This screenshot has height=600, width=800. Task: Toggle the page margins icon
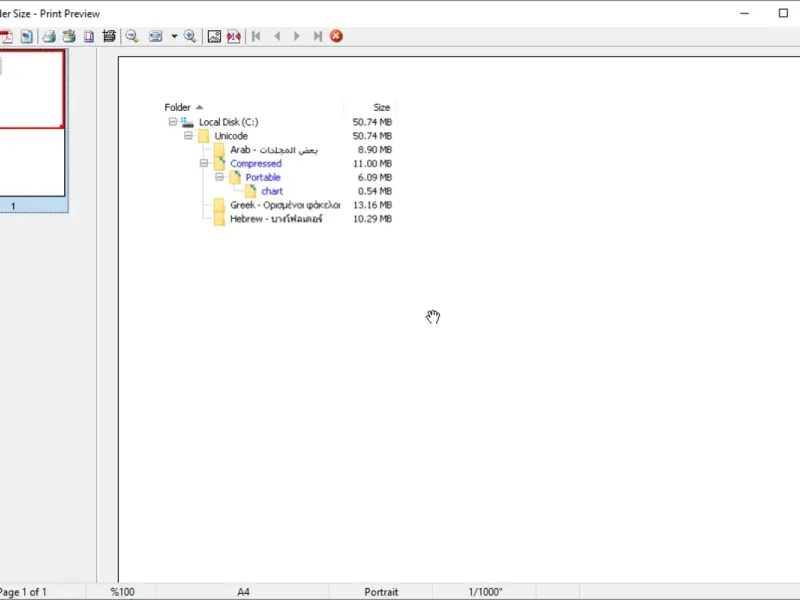point(234,36)
